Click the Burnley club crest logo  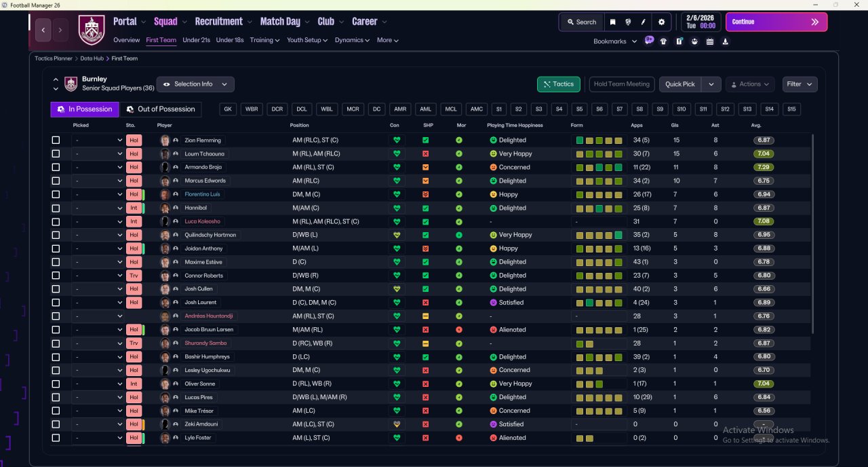(92, 30)
